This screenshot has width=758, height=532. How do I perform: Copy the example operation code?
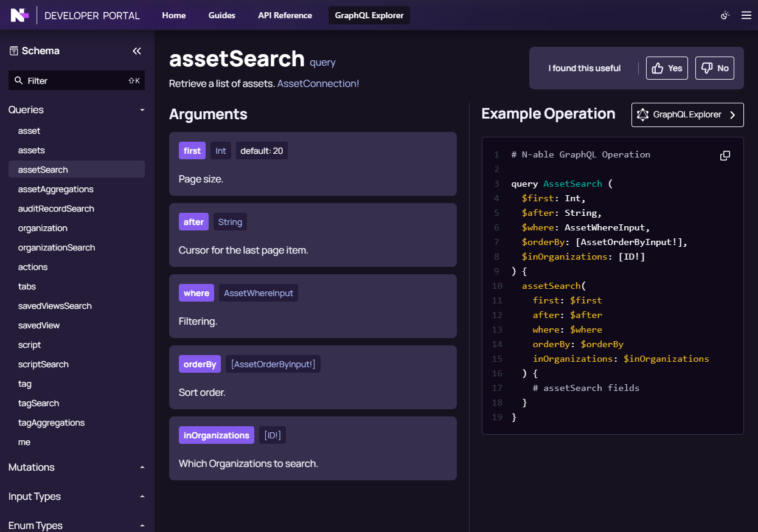725,156
